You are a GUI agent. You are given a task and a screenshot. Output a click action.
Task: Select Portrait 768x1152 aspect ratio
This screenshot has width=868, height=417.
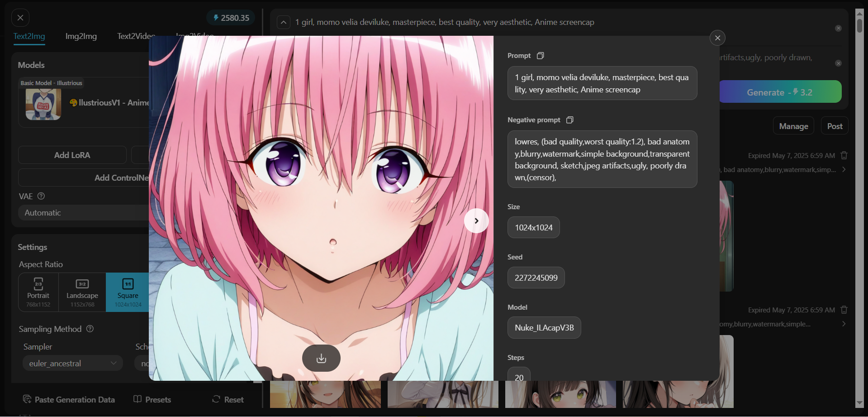[x=38, y=292]
